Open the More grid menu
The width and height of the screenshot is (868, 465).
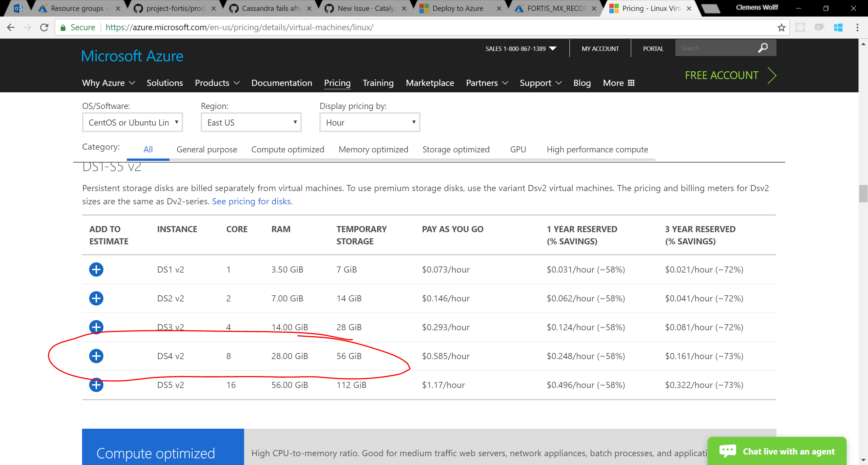[x=618, y=83]
